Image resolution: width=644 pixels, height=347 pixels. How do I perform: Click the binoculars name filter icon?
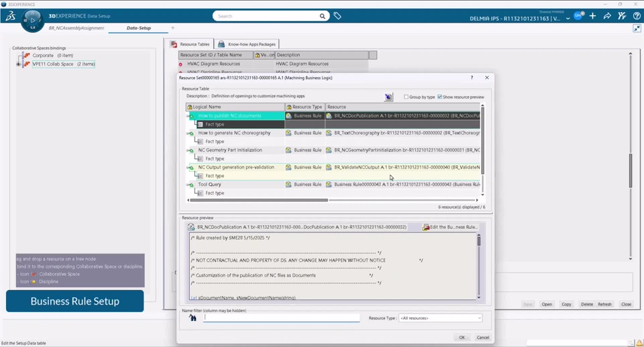click(193, 318)
